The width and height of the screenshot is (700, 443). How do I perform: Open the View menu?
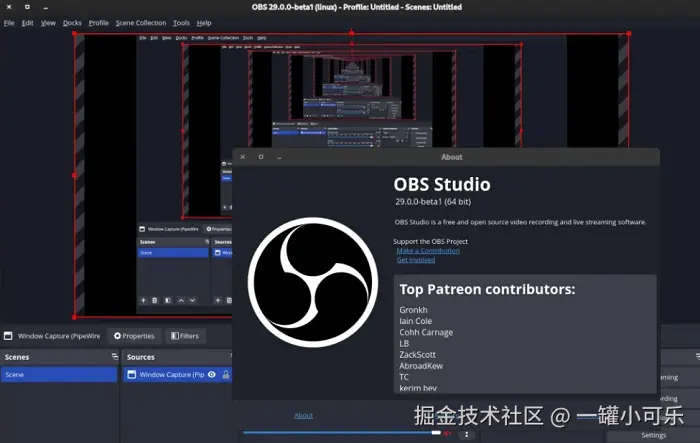click(x=48, y=23)
